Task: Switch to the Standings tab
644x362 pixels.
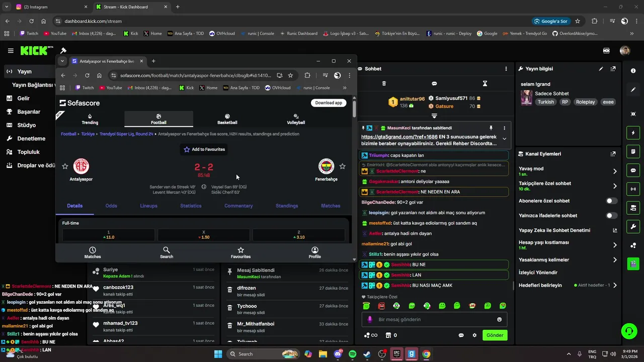Action: (x=287, y=206)
